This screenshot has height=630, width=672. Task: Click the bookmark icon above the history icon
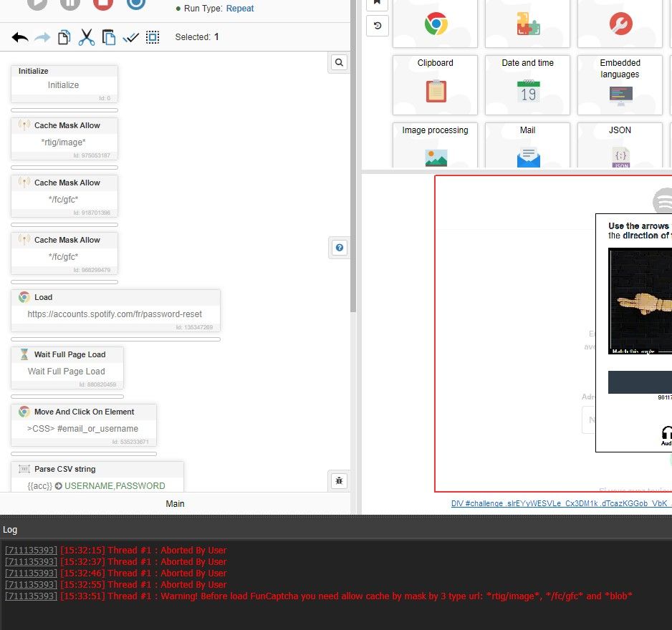(378, 3)
